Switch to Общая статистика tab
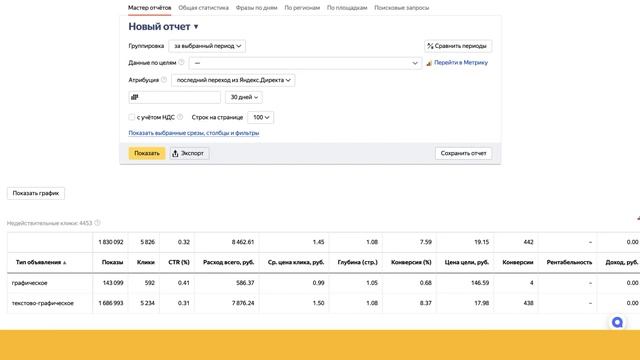 click(x=203, y=8)
